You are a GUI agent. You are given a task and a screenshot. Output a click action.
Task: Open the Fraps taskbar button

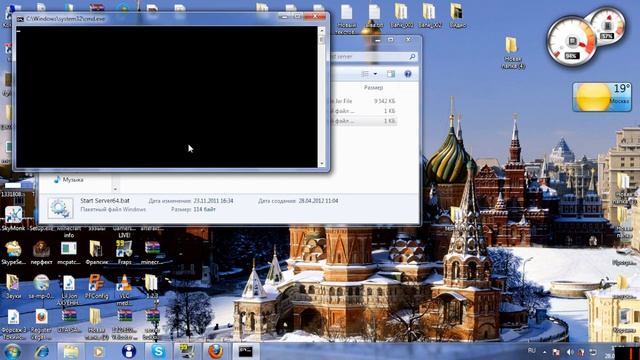[x=187, y=351]
